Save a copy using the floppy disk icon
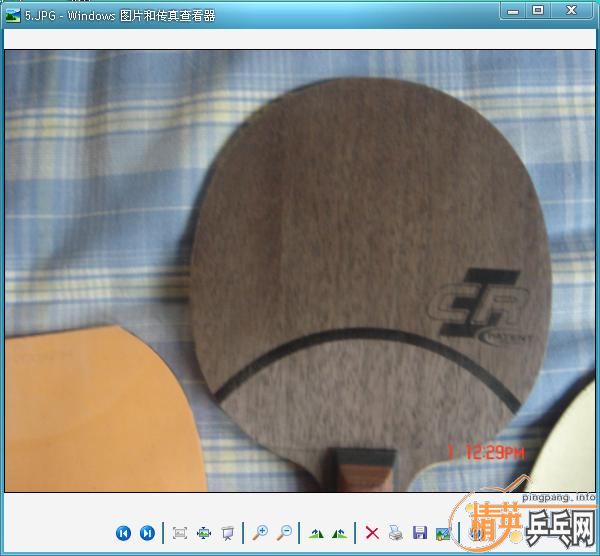 pos(420,533)
